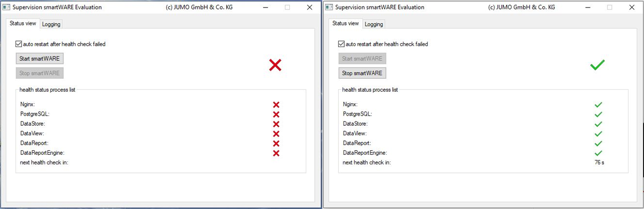Click the green checkmark beside DataReport
Image resolution: width=644 pixels, height=209 pixels.
pyautogui.click(x=598, y=143)
